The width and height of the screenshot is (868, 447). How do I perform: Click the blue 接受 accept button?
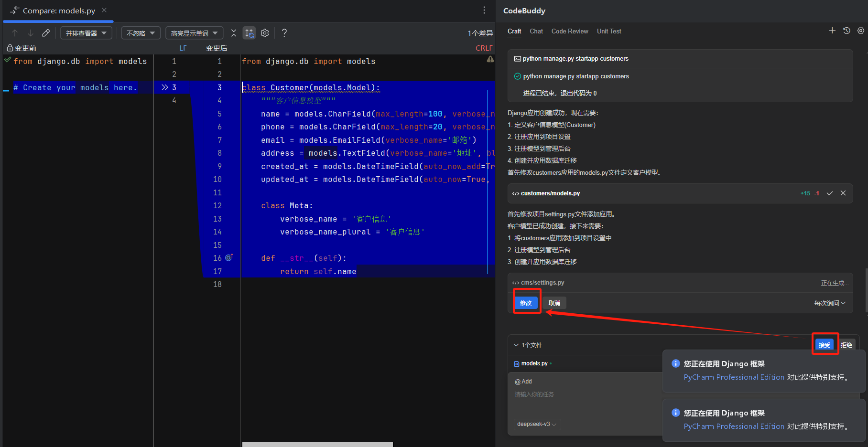[825, 345]
